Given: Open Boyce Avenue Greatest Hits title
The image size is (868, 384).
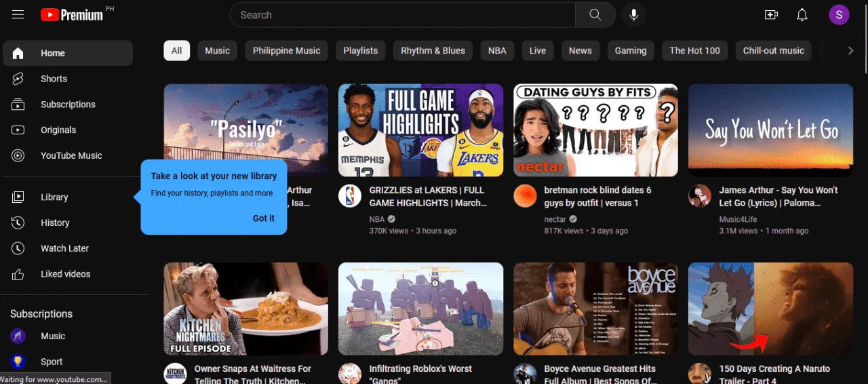Looking at the screenshot, I should (600, 375).
